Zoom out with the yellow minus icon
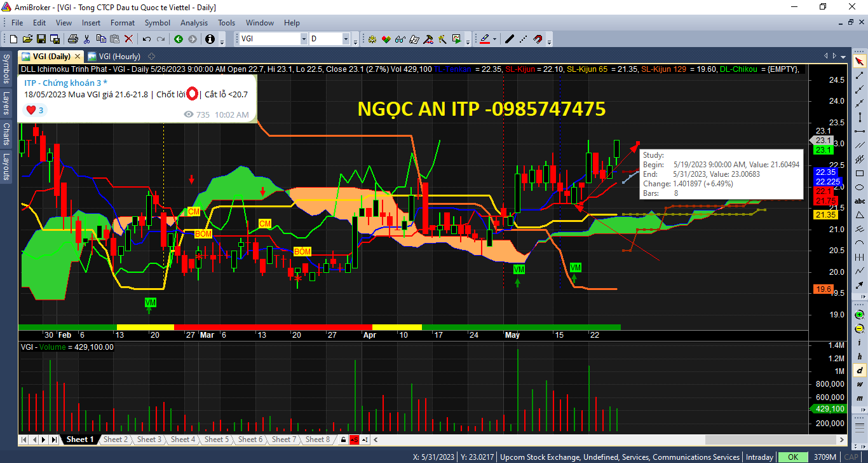 click(860, 328)
